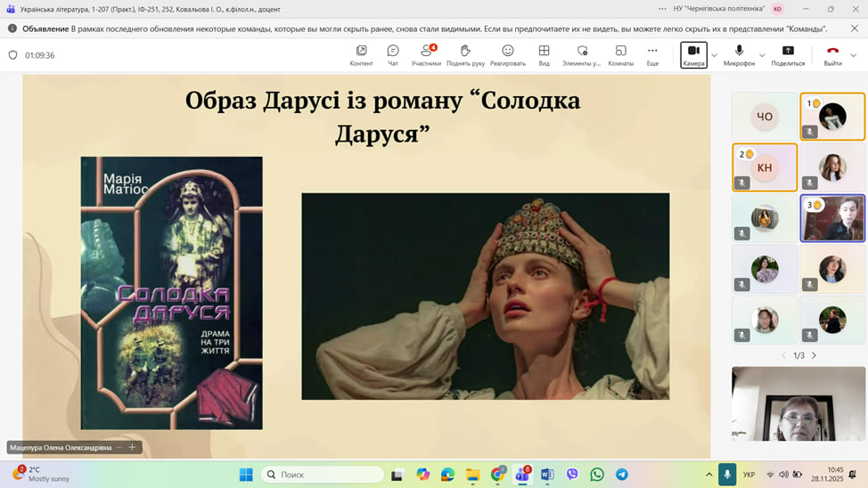
Task: Expand the arrow next to Выйти
Action: 853,55
